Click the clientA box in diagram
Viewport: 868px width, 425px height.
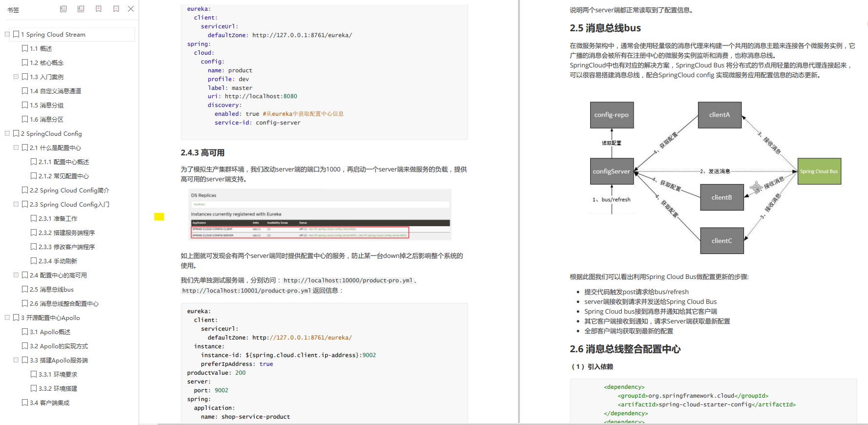click(x=720, y=115)
